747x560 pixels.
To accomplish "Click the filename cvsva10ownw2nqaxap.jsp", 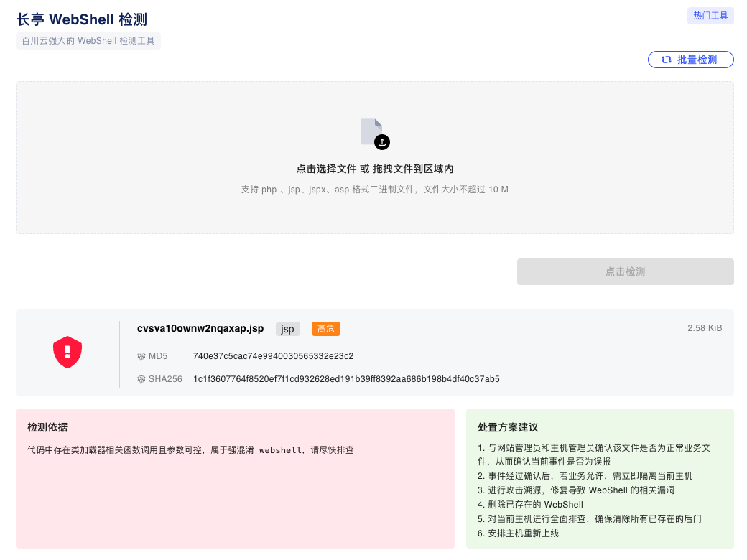I will pyautogui.click(x=200, y=329).
